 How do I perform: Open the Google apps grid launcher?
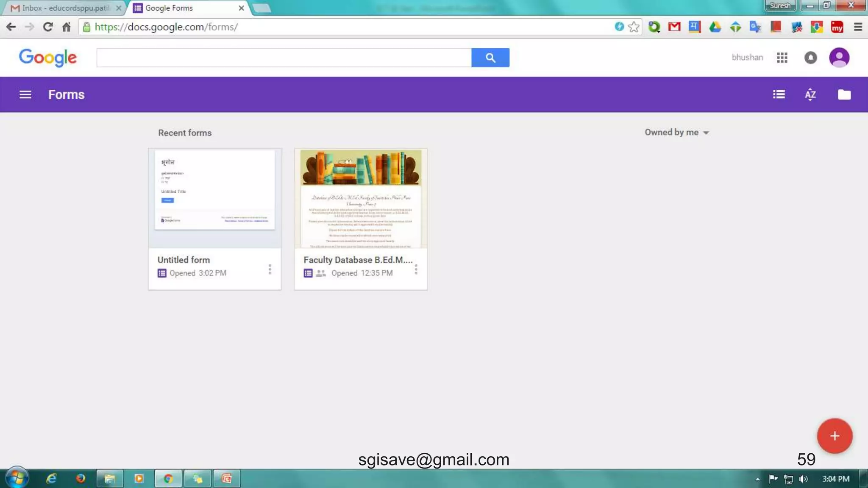pyautogui.click(x=782, y=58)
